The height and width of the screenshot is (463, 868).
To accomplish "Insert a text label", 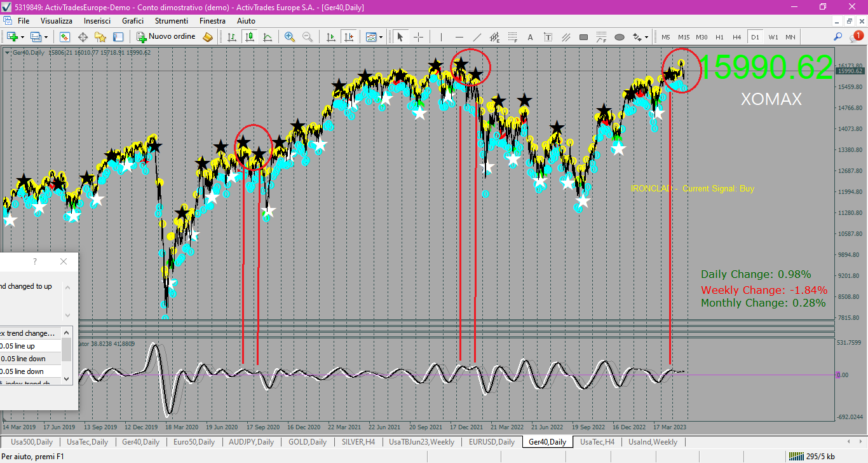I will click(548, 37).
